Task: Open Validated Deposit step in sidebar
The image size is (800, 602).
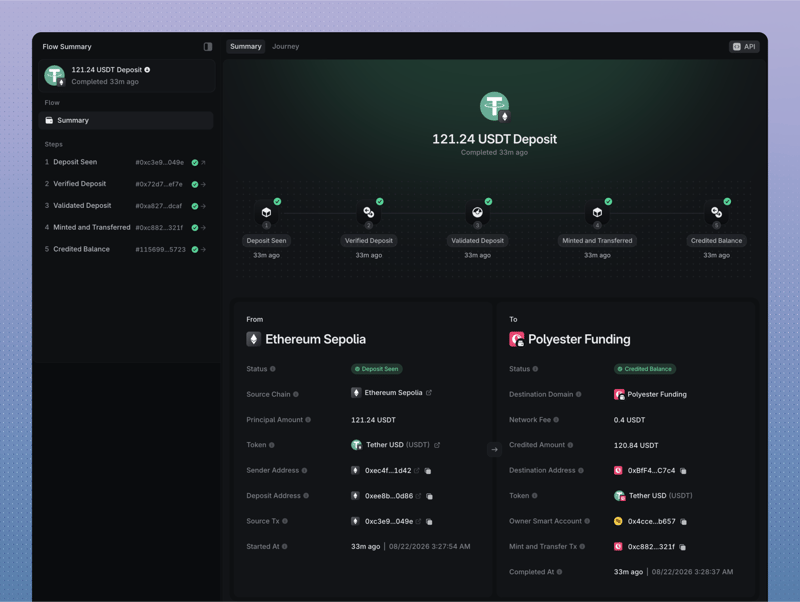Action: 126,206
